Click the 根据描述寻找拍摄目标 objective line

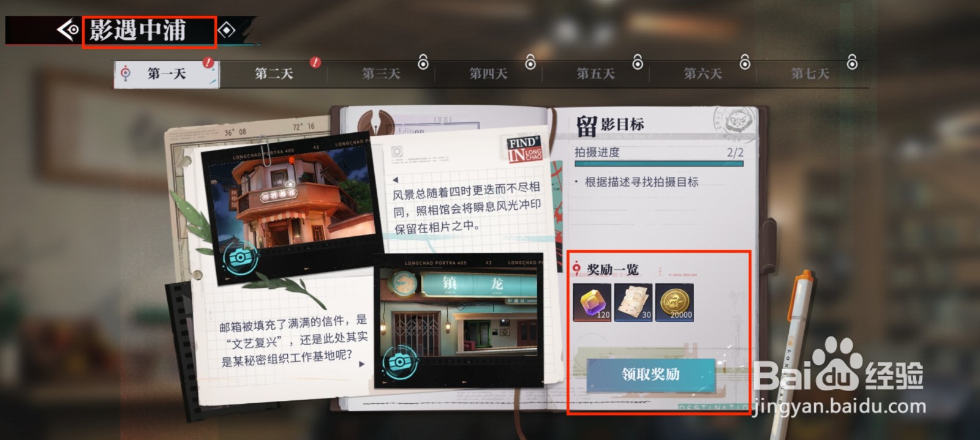tap(641, 182)
